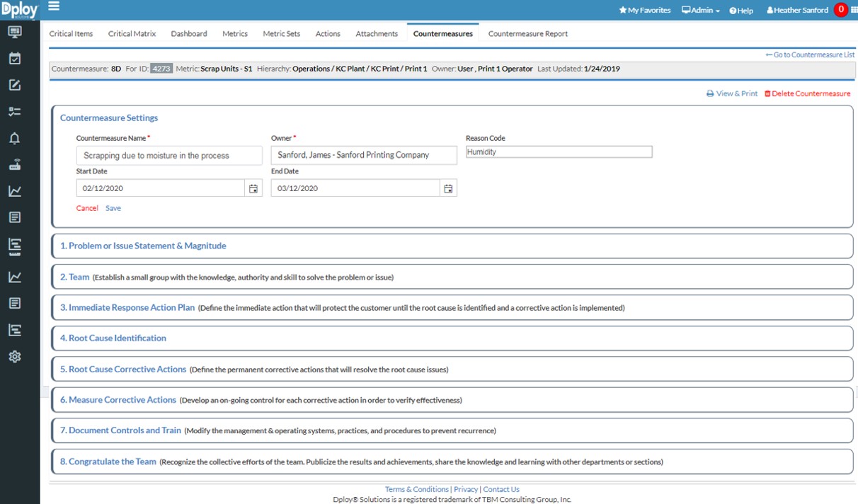Click the Reason Code field showing Humidity
Viewport: 858px width, 504px height.
pyautogui.click(x=559, y=151)
